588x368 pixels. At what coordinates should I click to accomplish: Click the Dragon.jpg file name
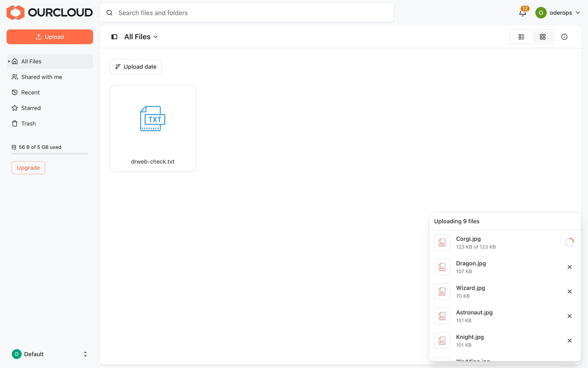pos(471,263)
